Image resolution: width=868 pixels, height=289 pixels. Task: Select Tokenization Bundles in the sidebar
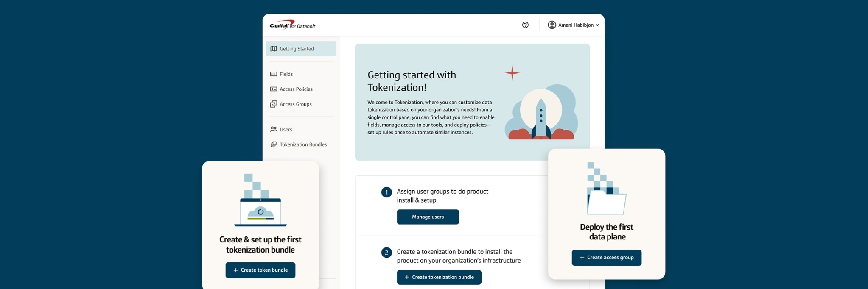[303, 144]
